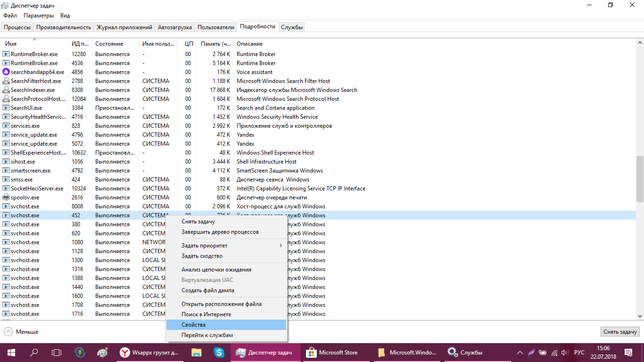644x362 pixels.
Task: Open taskbar search magnifier
Action: [34, 353]
